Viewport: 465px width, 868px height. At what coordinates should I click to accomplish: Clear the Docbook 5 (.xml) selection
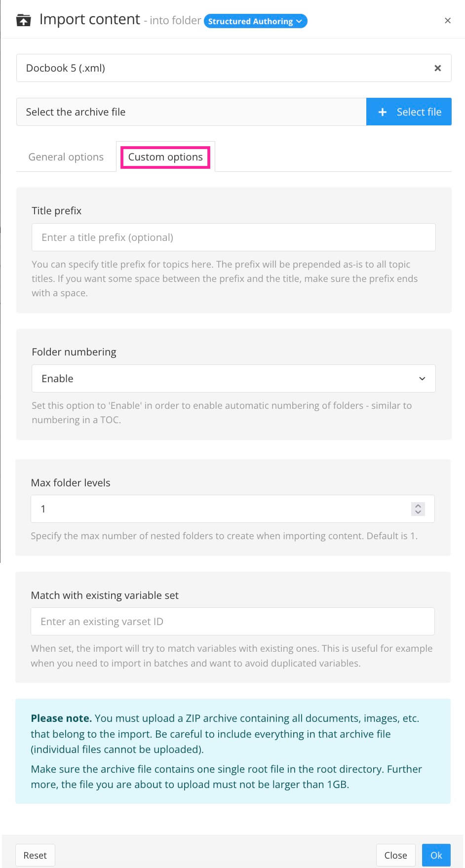click(x=437, y=68)
